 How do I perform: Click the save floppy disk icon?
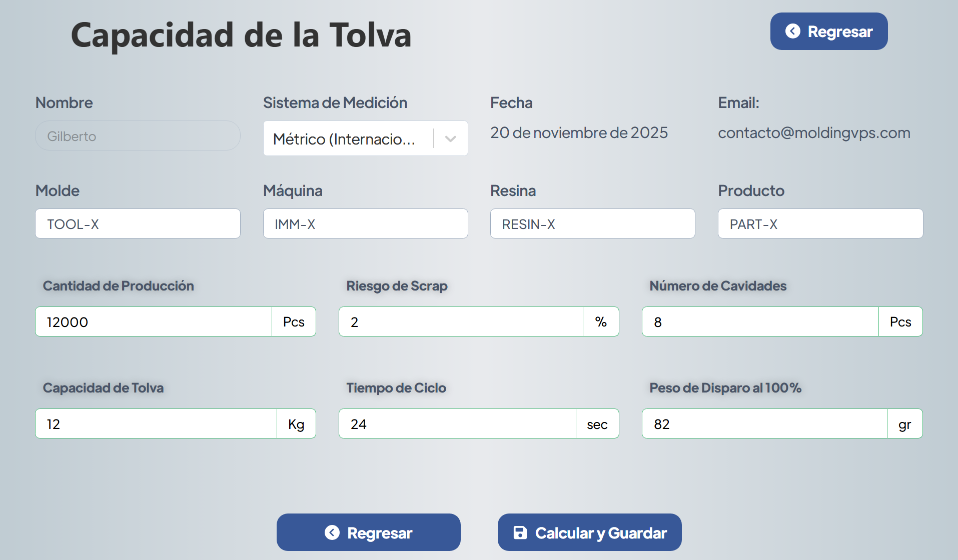520,532
